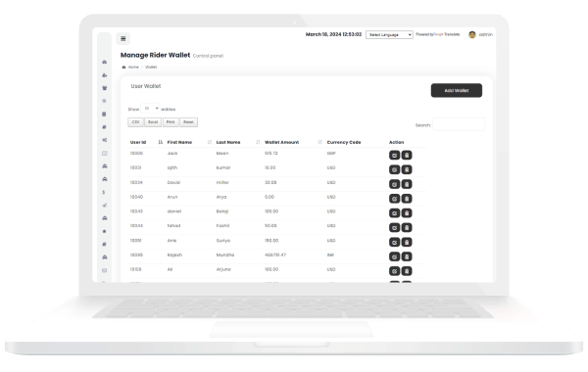The height and width of the screenshot is (372, 588).
Task: Delete wallet for user Jack Moen
Action: coord(407,155)
